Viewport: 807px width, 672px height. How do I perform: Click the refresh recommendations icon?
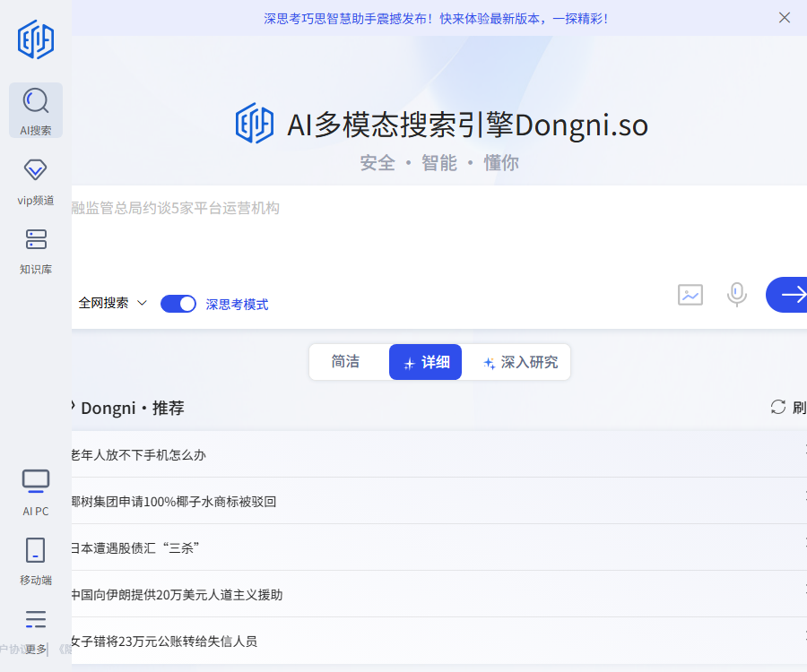777,407
